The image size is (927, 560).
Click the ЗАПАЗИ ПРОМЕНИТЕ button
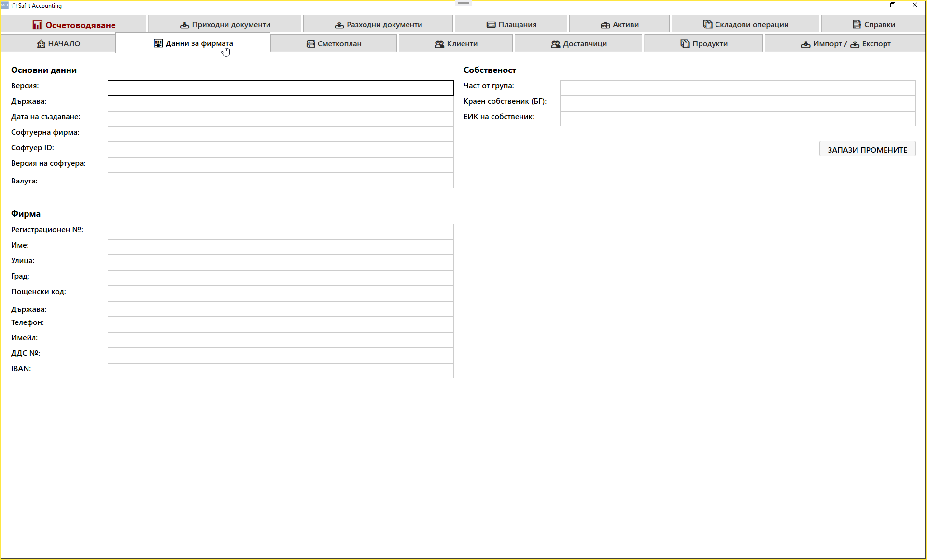pos(867,149)
